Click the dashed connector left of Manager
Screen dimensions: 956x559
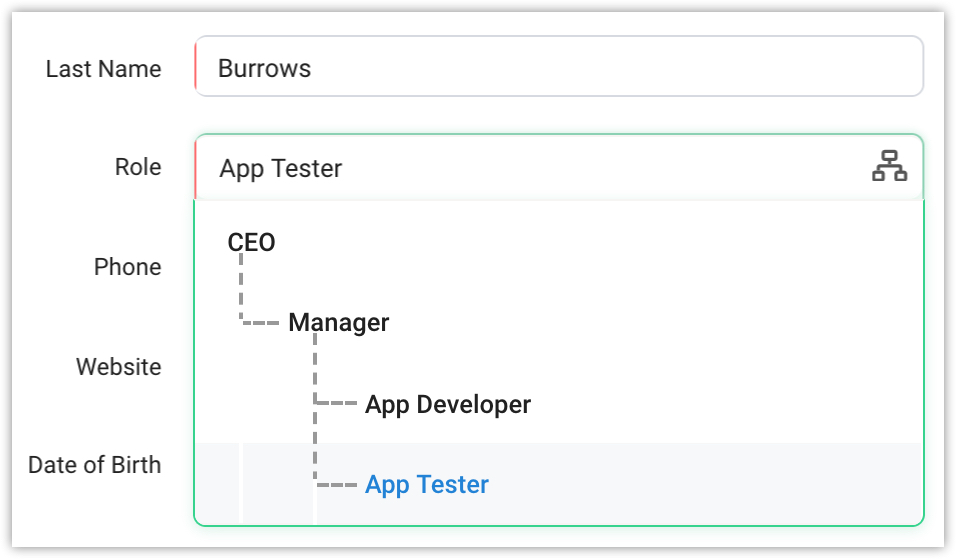pos(260,323)
